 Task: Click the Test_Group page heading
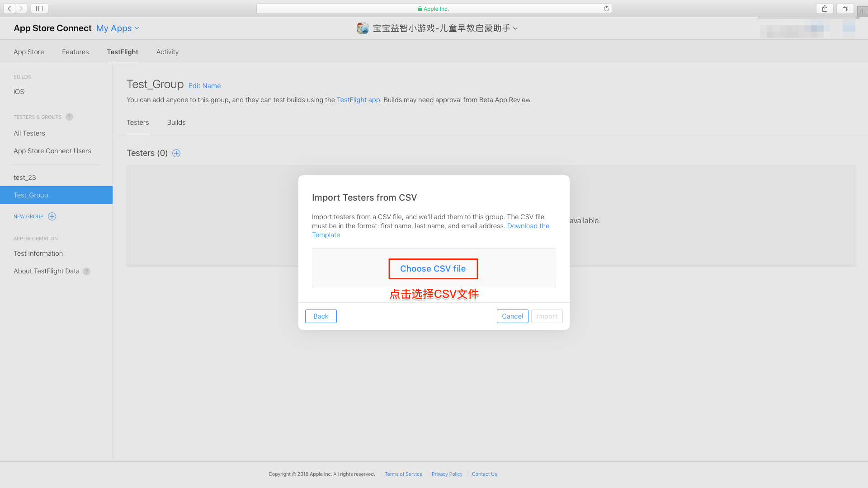(155, 84)
